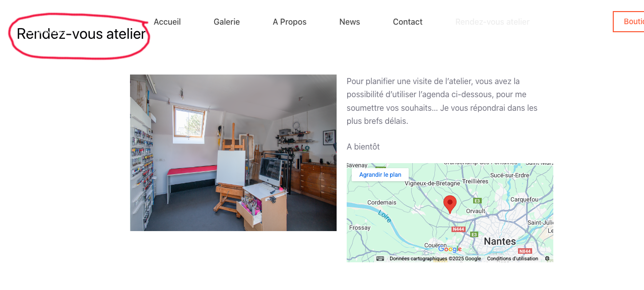Select Contact in the navigation

(408, 22)
